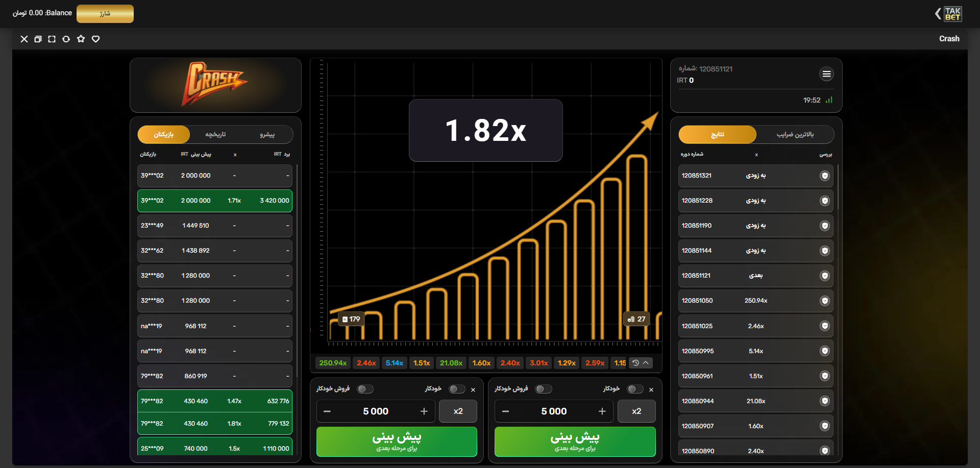
Task: Click shield verify icon for round 120850995
Action: (x=824, y=351)
